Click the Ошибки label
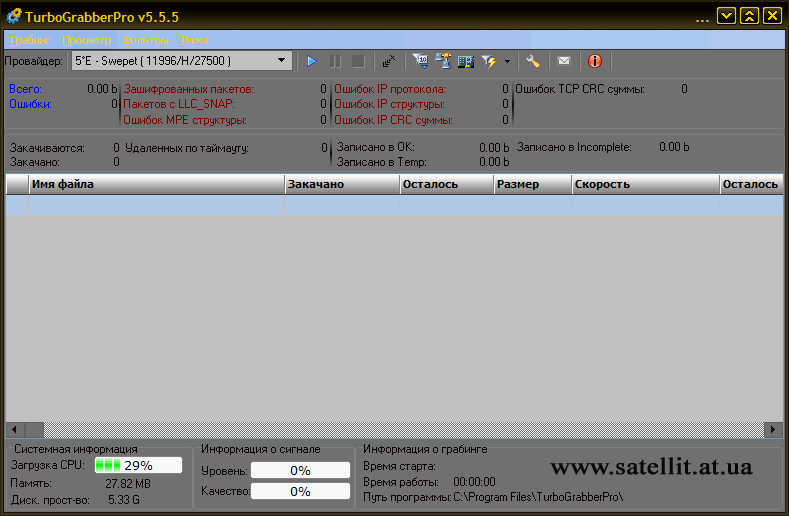This screenshot has height=516, width=789. (31, 104)
